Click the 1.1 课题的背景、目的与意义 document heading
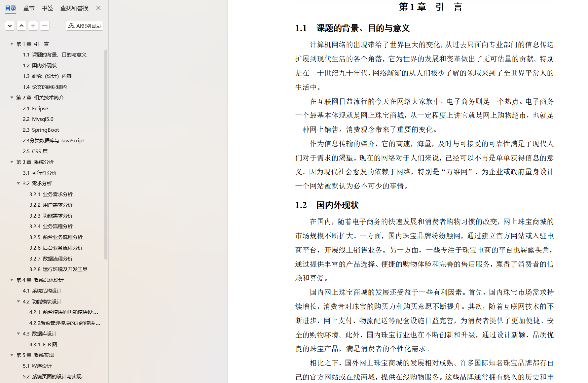 coord(352,28)
